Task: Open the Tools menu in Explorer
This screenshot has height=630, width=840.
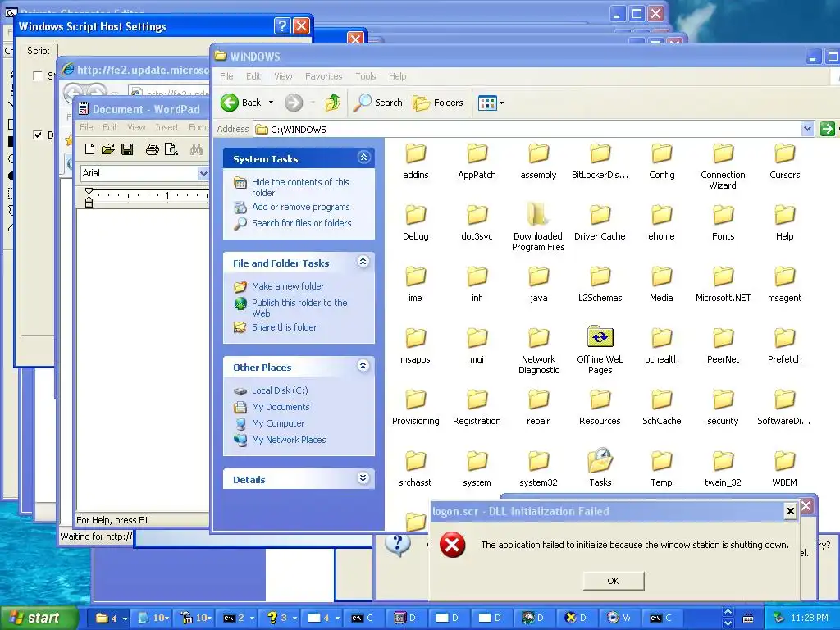Action: 365,76
